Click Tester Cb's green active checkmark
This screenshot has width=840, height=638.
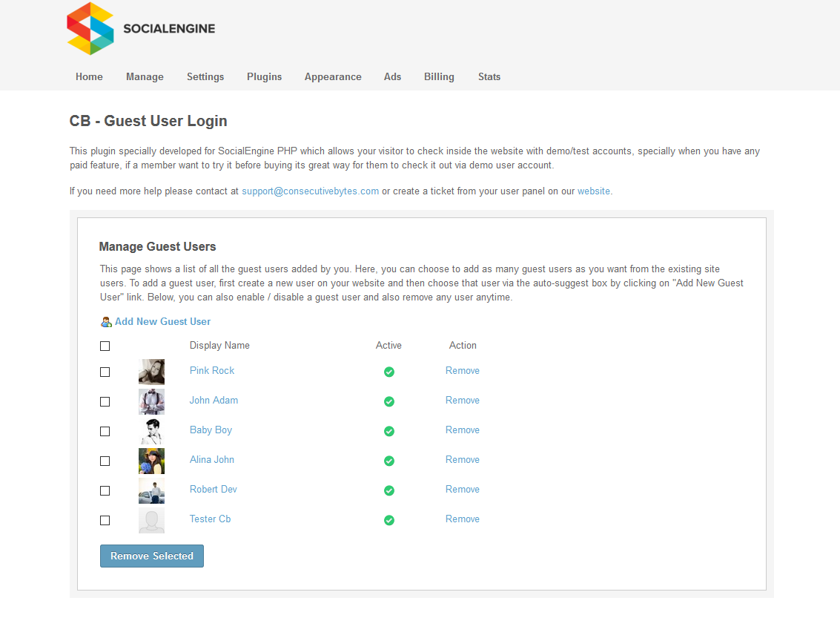click(x=388, y=520)
